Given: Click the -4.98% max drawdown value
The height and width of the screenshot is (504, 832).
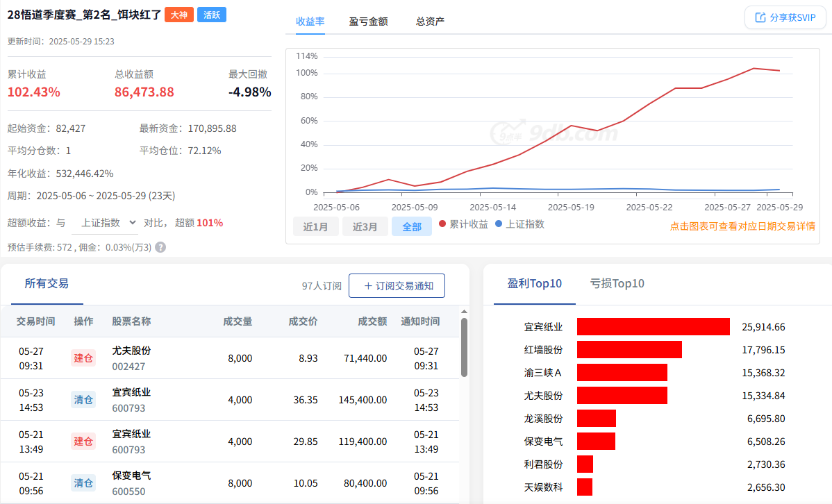Looking at the screenshot, I should pyautogui.click(x=250, y=92).
